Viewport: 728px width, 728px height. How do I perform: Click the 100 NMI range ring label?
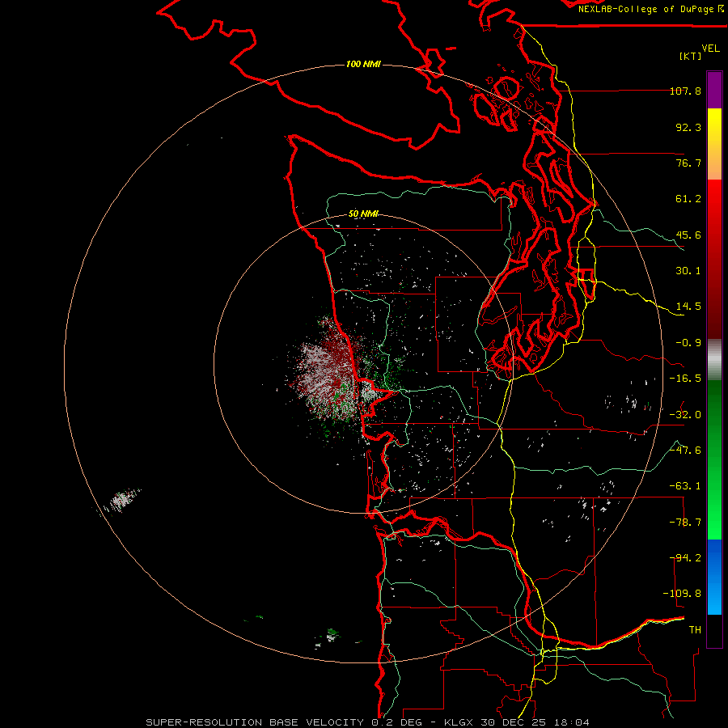tap(363, 64)
